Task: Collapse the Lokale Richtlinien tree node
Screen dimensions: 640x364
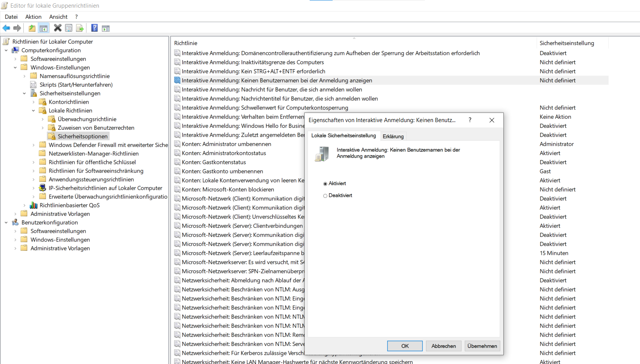Action: 34,111
